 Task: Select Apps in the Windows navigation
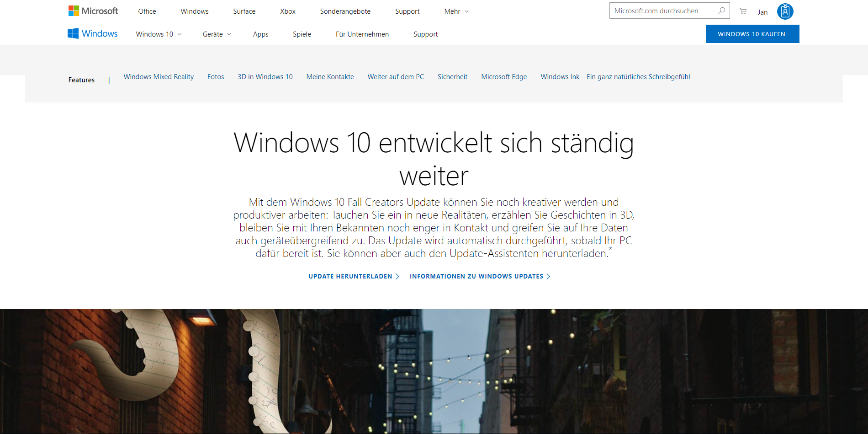point(260,34)
